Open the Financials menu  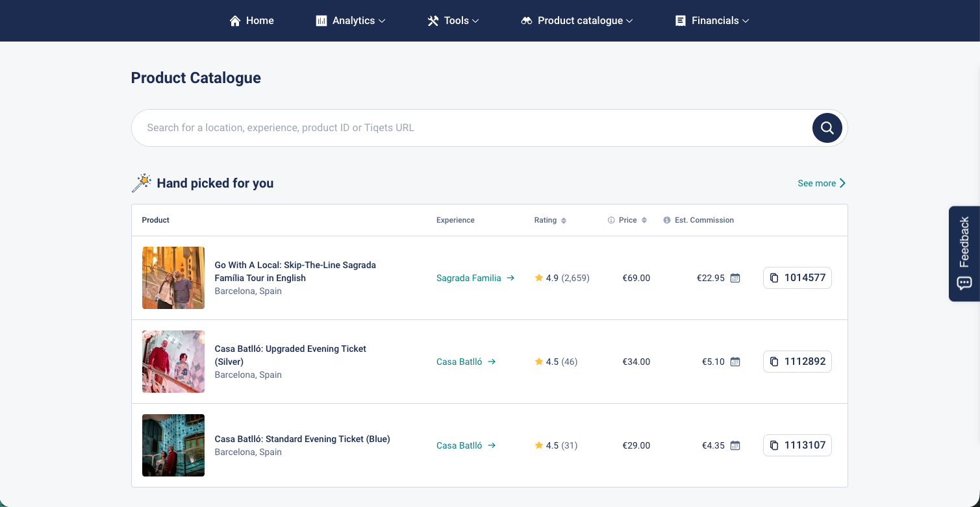click(712, 21)
